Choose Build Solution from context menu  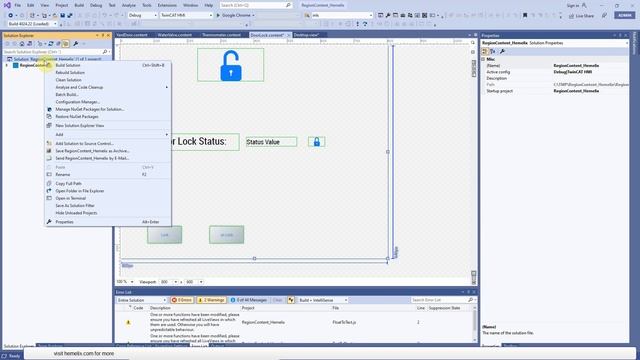(108, 65)
